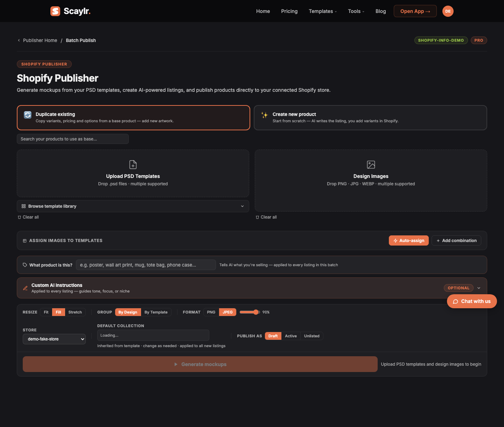Image resolution: width=504 pixels, height=427 pixels.
Task: Click the product type input field
Action: click(146, 265)
